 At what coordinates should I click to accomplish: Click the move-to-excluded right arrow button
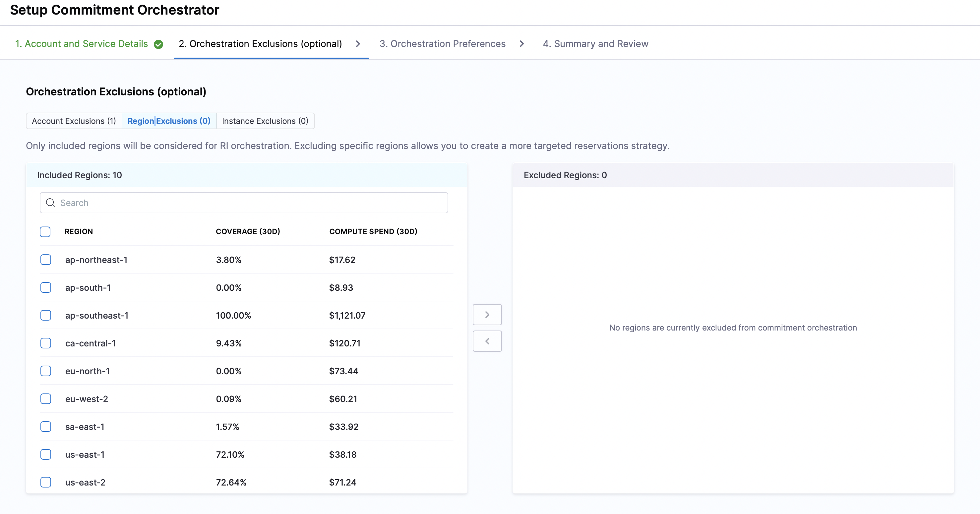point(487,314)
